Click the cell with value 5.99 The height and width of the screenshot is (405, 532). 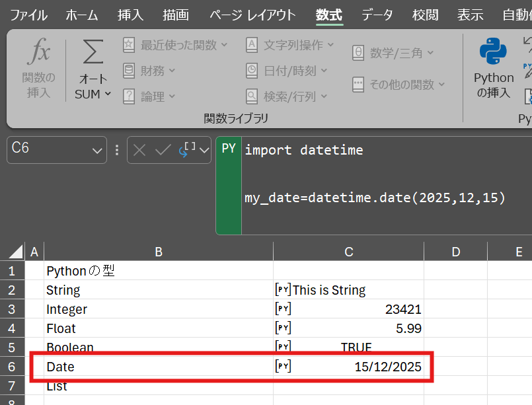(349, 328)
